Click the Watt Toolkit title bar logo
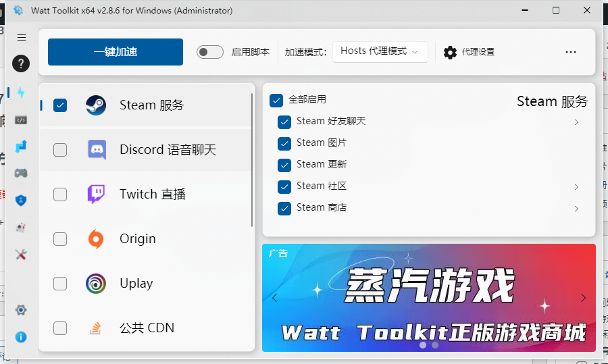Viewport: 608px width, 364px height. tap(18, 10)
